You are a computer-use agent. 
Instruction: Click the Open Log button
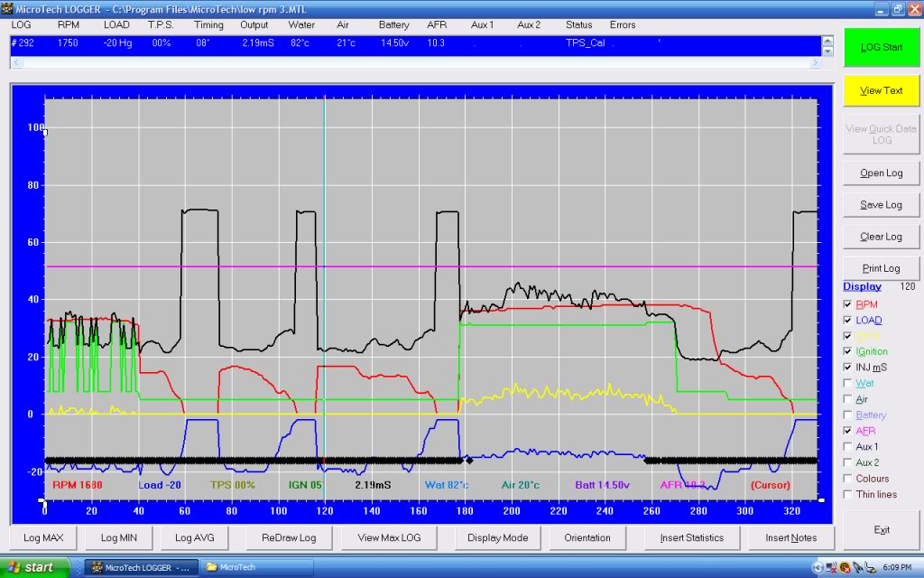click(x=881, y=172)
